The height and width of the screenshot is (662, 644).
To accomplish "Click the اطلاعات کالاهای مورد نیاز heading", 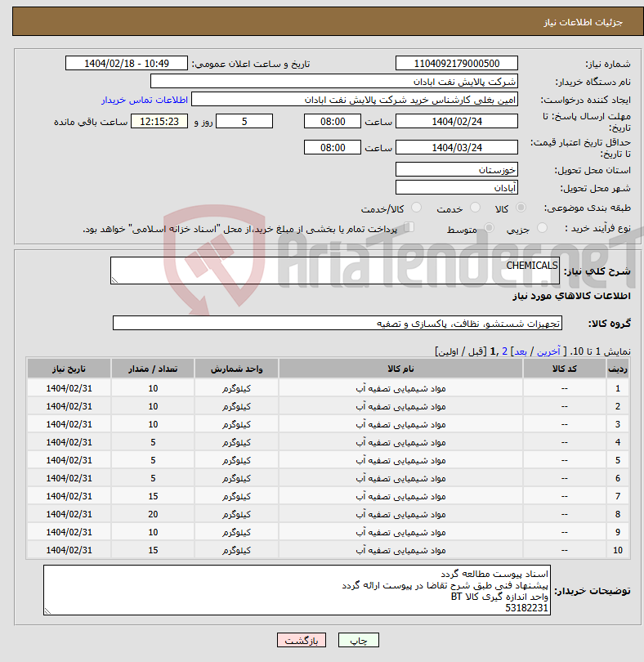I will (x=571, y=296).
